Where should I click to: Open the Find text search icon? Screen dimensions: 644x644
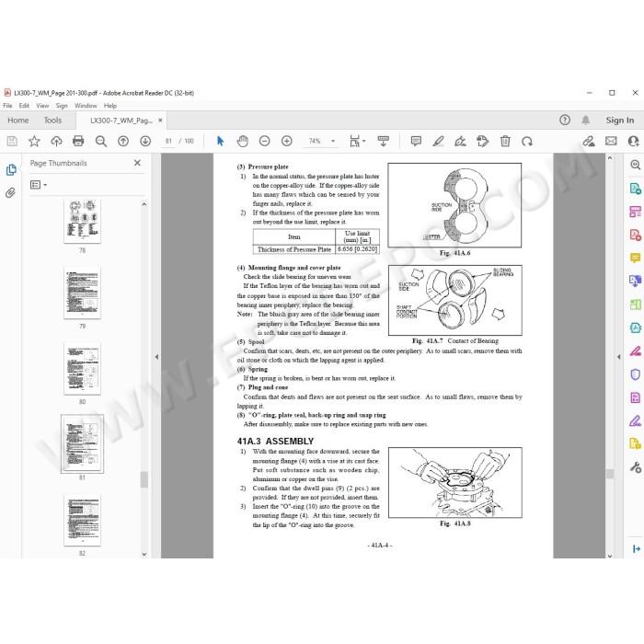pyautogui.click(x=100, y=142)
